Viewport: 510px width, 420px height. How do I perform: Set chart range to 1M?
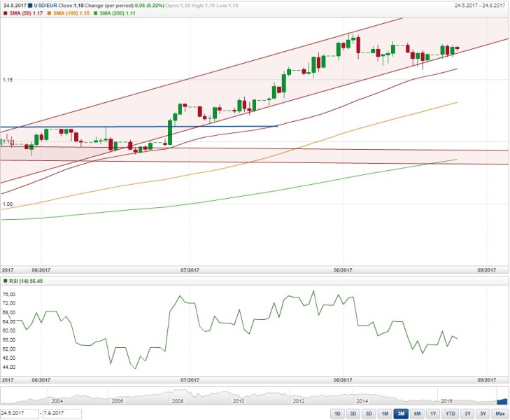(x=385, y=414)
